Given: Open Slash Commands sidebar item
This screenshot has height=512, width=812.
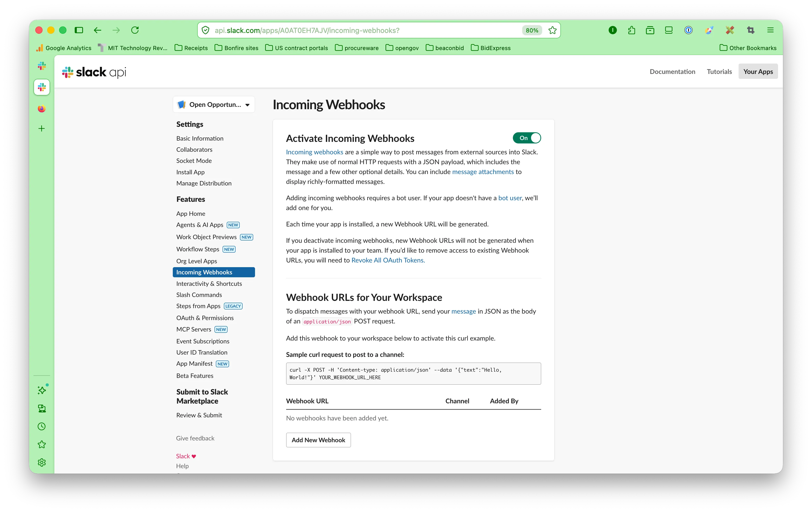Looking at the screenshot, I should point(199,295).
